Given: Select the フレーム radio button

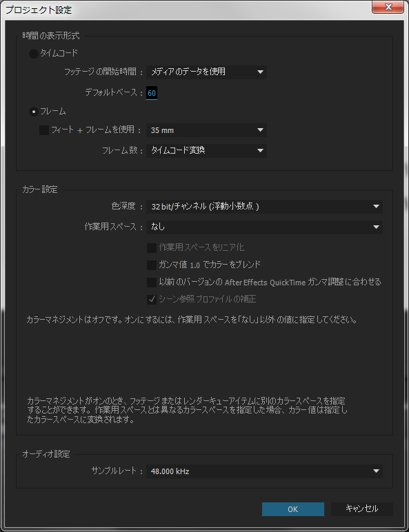Looking at the screenshot, I should [34, 112].
